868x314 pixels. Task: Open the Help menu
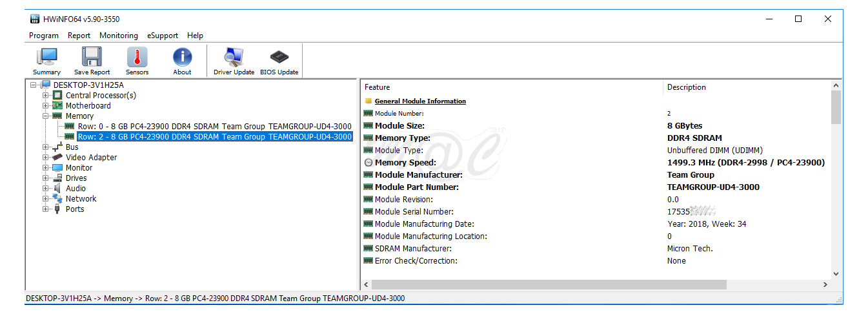tap(195, 36)
